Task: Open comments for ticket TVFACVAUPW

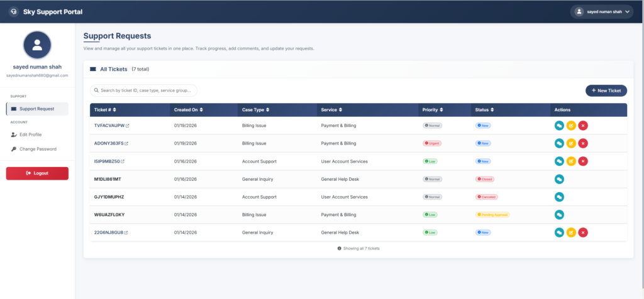Action: click(x=559, y=126)
